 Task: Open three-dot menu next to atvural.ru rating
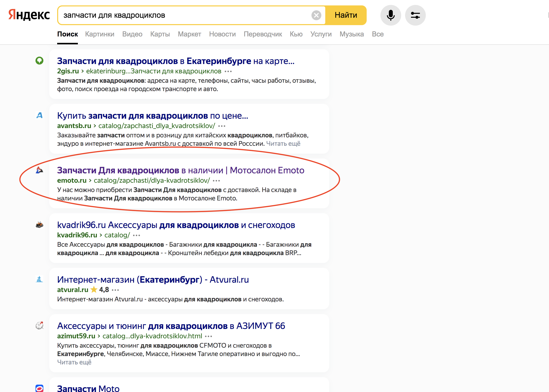(115, 290)
